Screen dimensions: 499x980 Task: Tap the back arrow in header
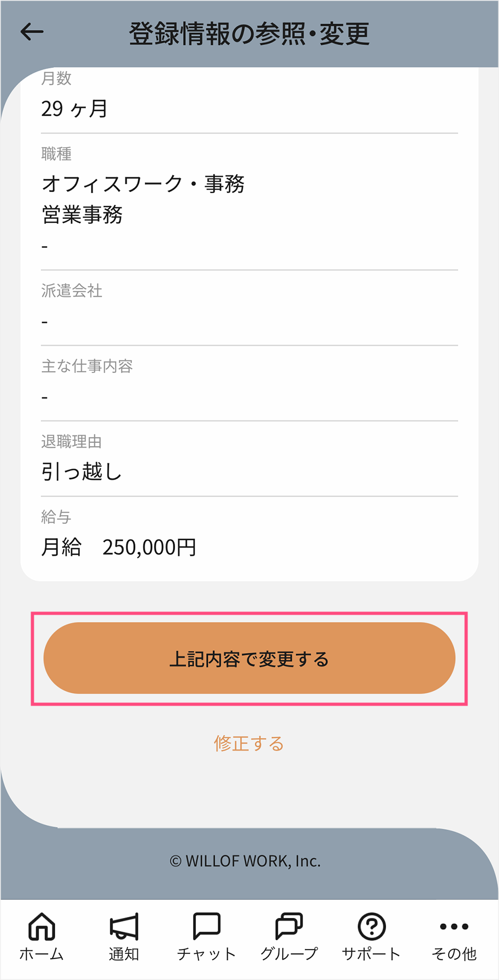pyautogui.click(x=32, y=32)
